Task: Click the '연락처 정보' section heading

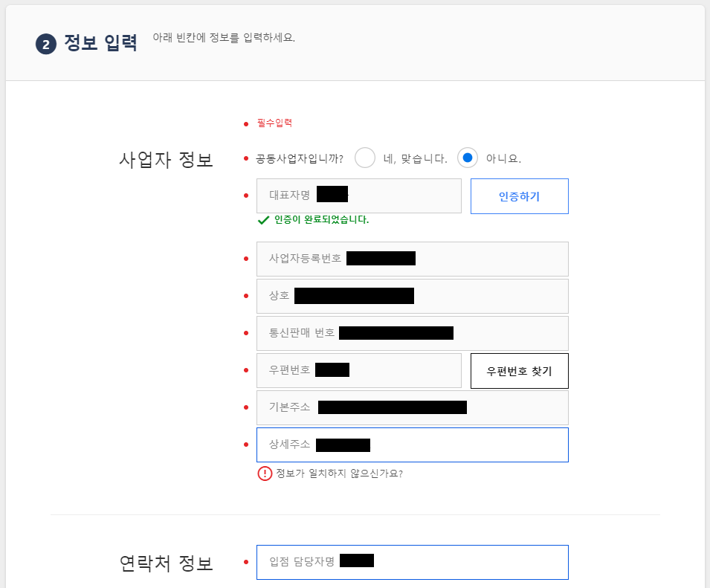Action: pos(166,563)
